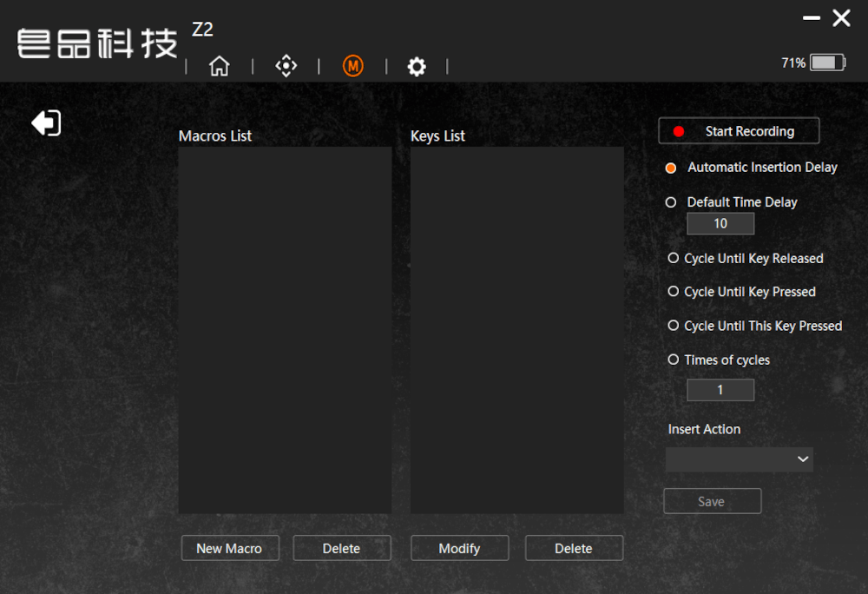Screen dimensions: 868x594
Task: Click the New Macro button
Action: pyautogui.click(x=229, y=548)
